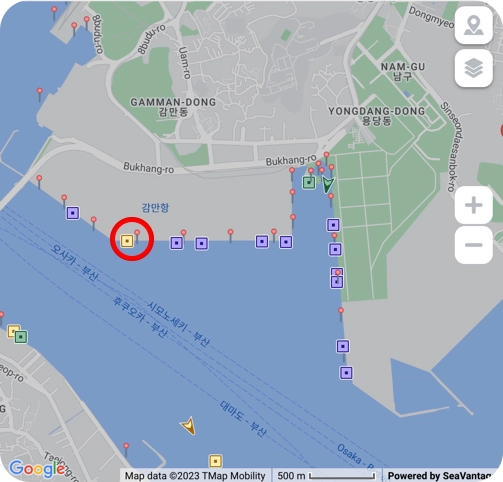Select the lowest purple vessel on east quay

click(x=346, y=373)
